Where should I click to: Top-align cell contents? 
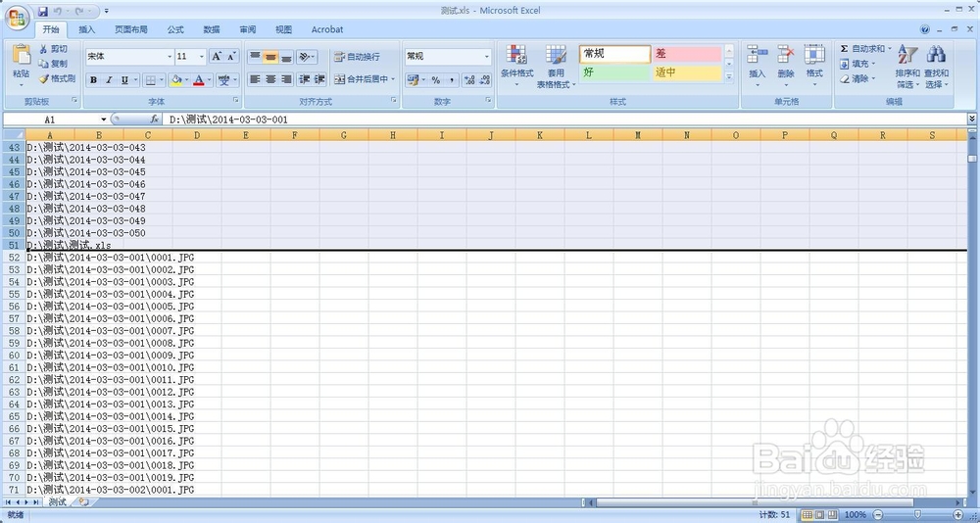[x=255, y=57]
